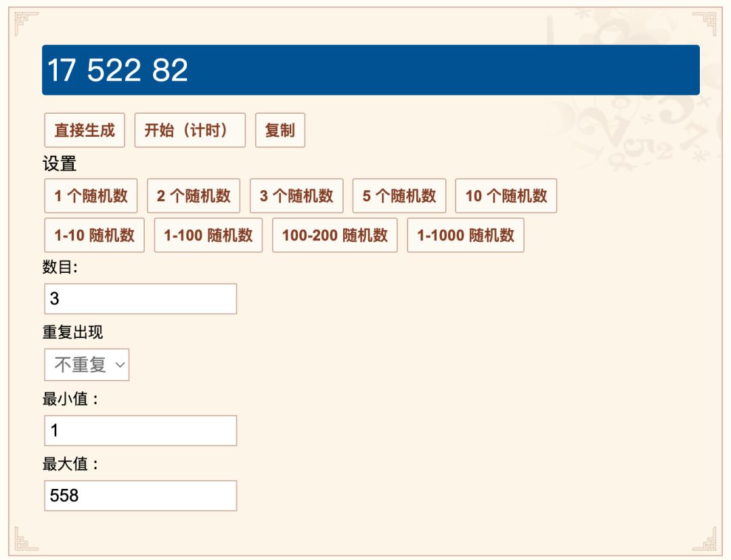
Task: Choose the 1 个随机数 preset
Action: click(91, 196)
